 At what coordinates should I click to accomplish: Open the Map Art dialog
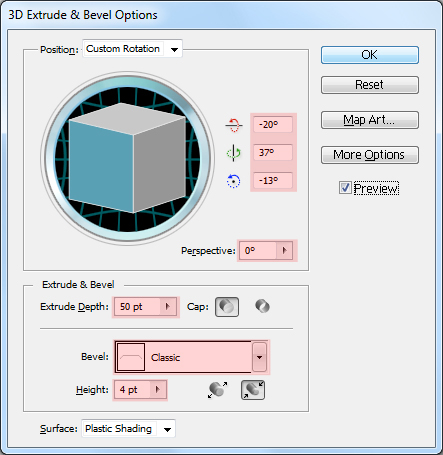tap(370, 120)
